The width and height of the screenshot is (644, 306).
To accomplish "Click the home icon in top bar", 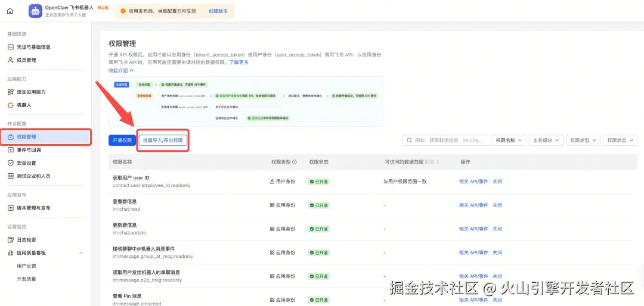I will tap(10, 11).
